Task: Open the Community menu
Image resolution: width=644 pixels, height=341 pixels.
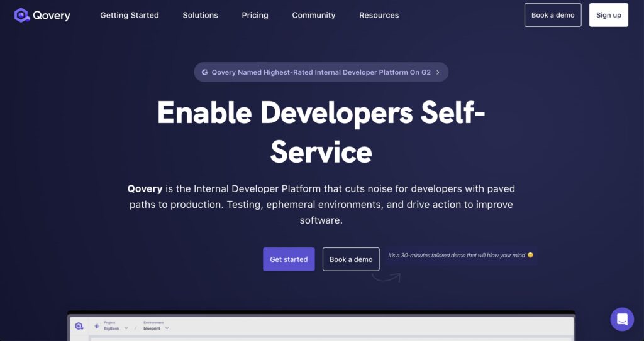Action: 314,15
